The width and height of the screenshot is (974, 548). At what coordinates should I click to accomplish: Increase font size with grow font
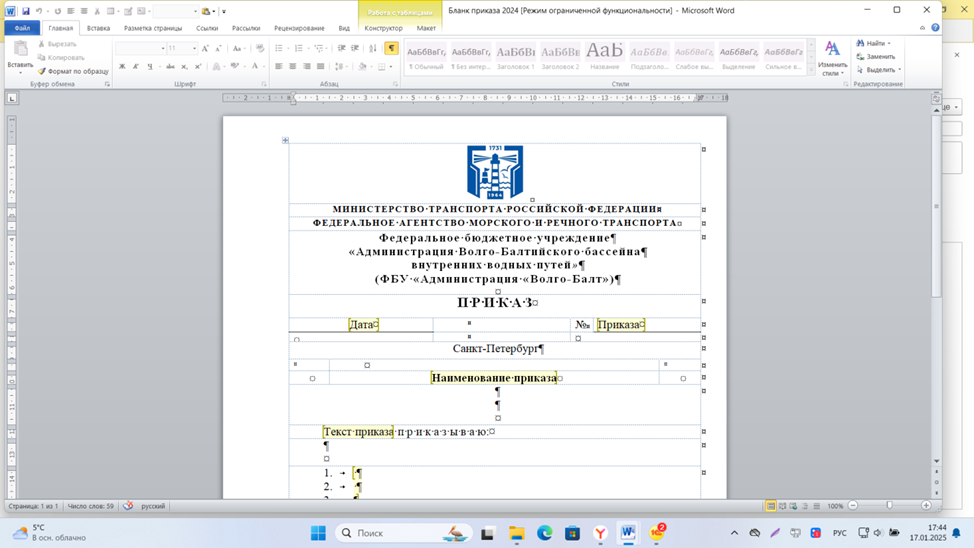[205, 48]
